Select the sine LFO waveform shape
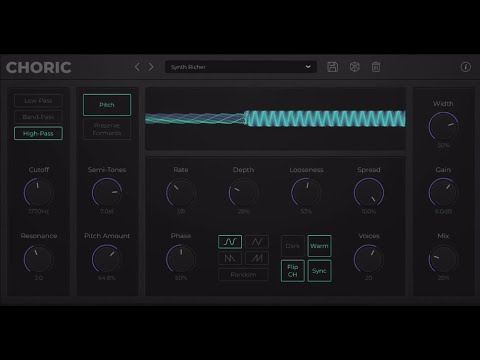The image size is (480, 360). pos(230,242)
